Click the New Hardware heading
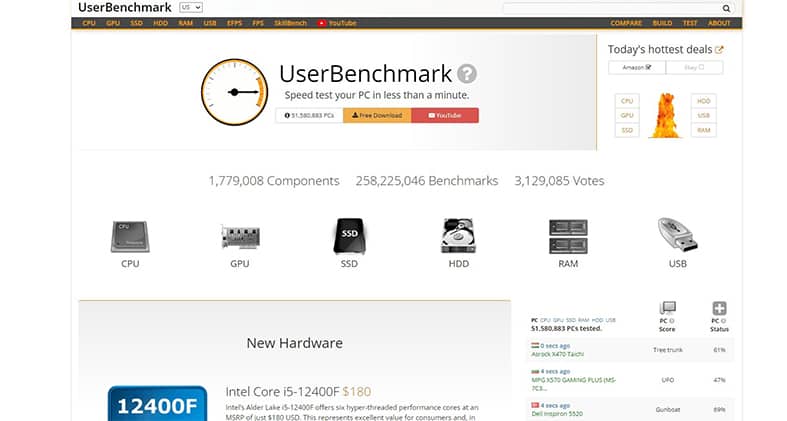This screenshot has width=787, height=421. point(295,343)
